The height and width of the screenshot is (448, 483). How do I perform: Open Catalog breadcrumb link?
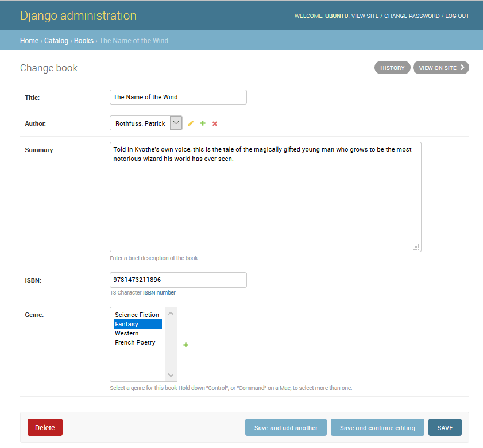point(56,41)
